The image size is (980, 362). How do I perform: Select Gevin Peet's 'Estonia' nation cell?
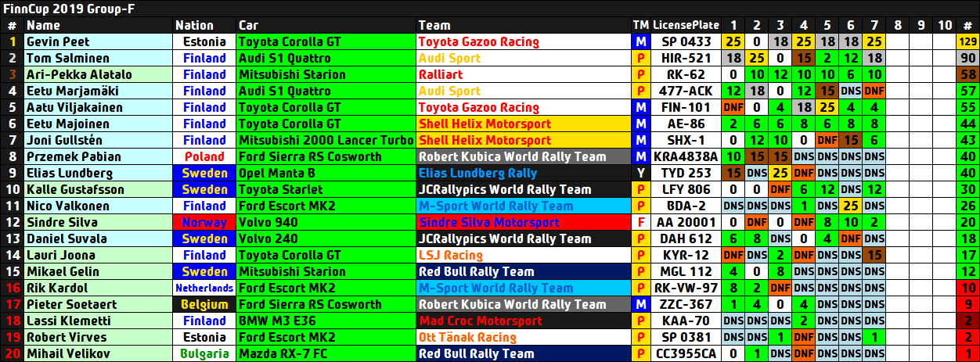[x=204, y=41]
